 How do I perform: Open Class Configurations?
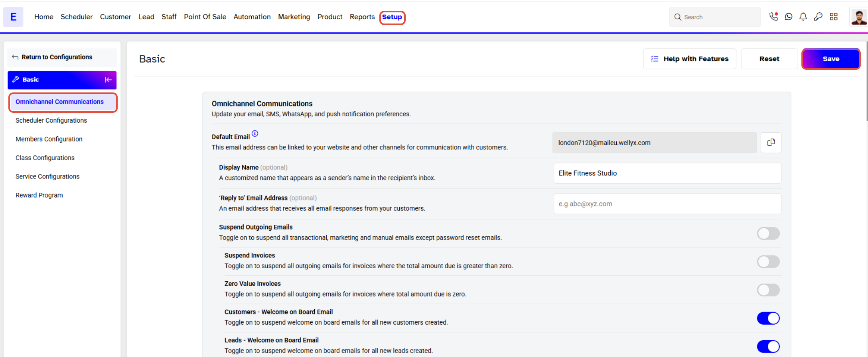tap(45, 158)
